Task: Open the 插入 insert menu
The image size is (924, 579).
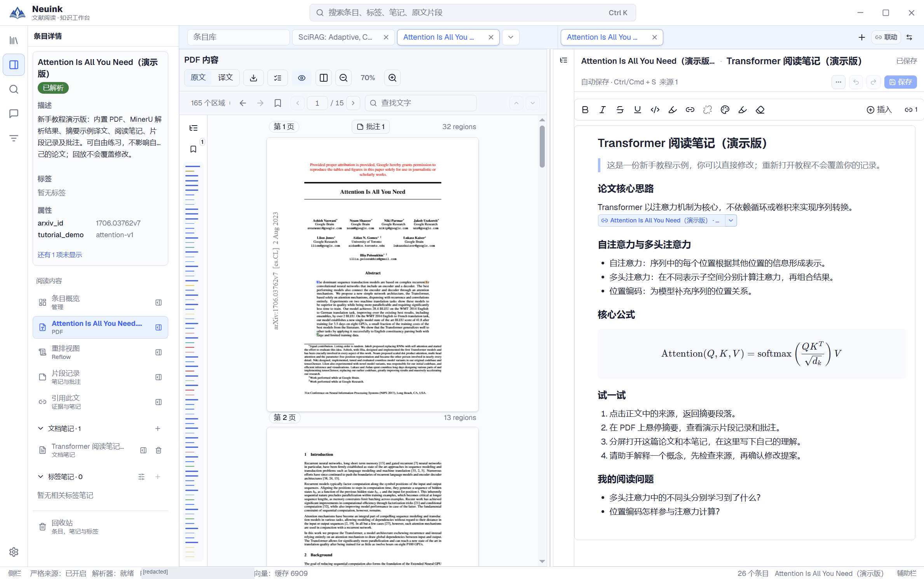Action: [x=879, y=110]
